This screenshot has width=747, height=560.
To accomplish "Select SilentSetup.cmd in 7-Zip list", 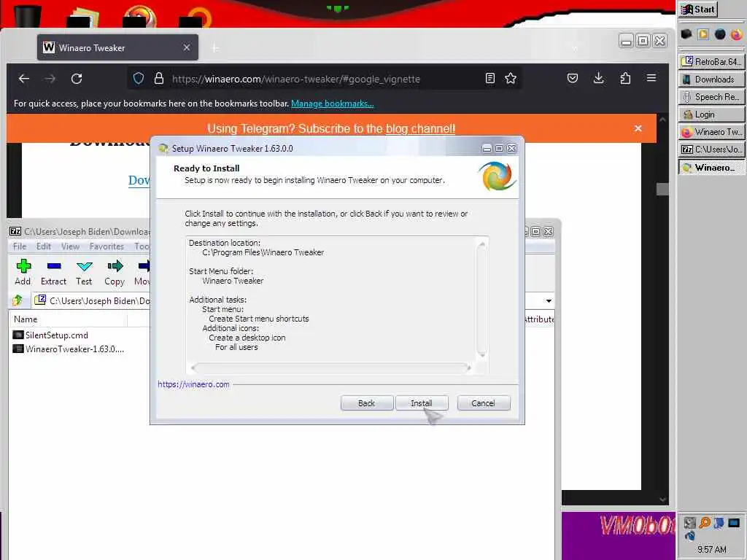I will pyautogui.click(x=50, y=335).
